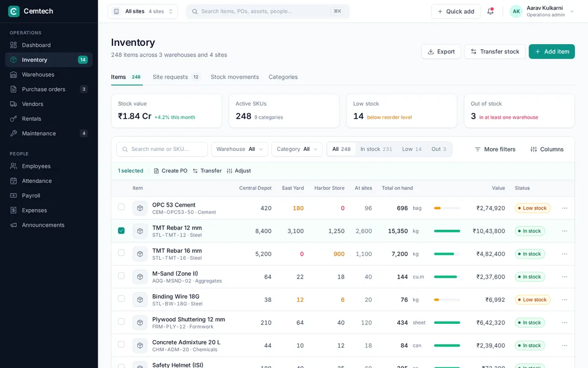Filter by Low 14 items
Screen dimensions: 588x368
412,149
